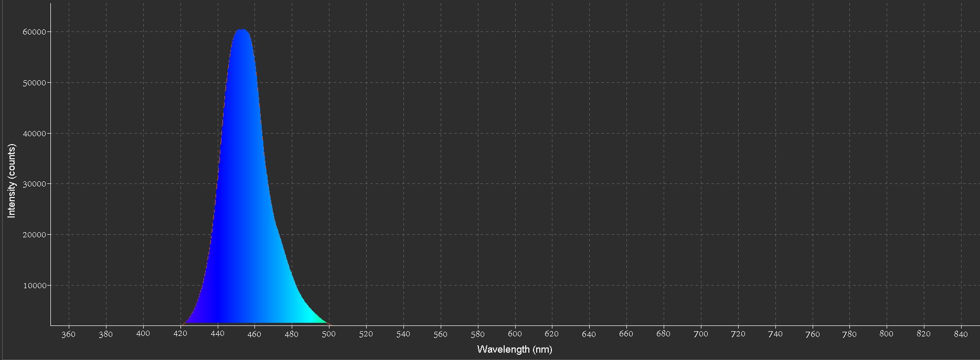Click the 420 wavelength tick label
This screenshot has height=360, width=980.
(180, 334)
